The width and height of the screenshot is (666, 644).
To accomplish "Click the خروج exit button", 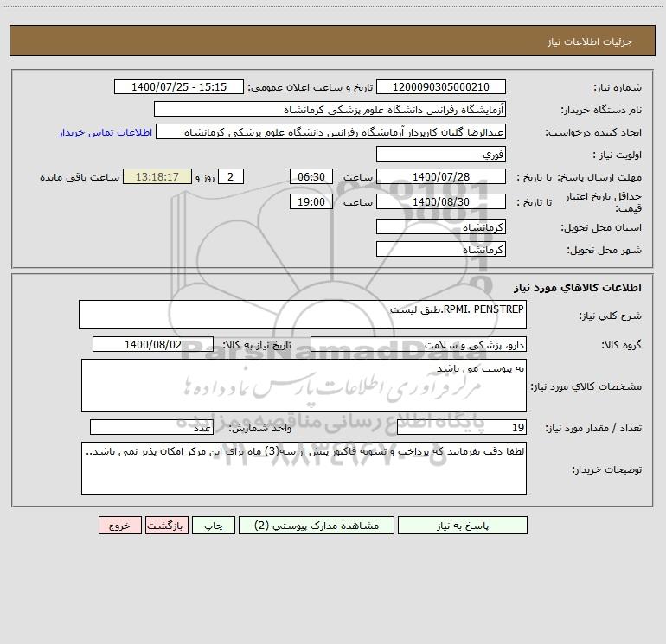I will click(119, 525).
